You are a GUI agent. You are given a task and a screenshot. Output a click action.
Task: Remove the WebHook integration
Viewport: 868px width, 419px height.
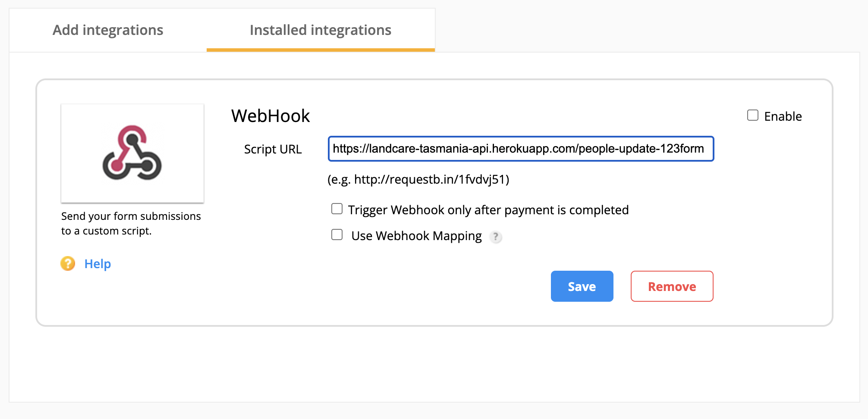[x=672, y=286]
